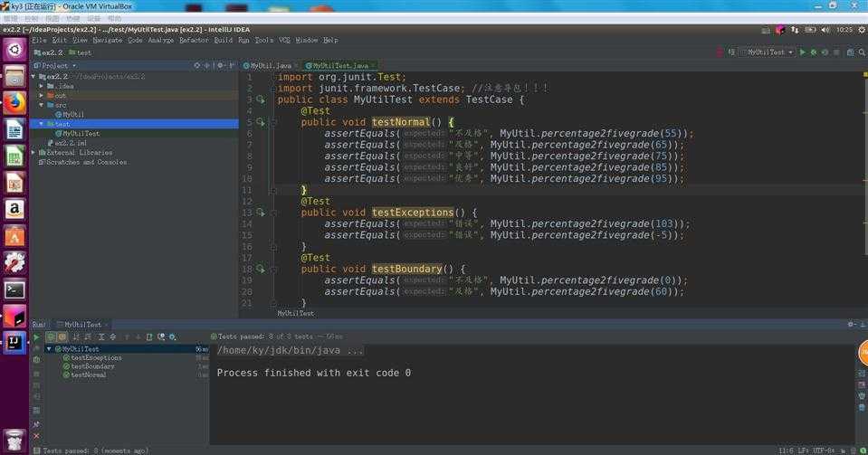Open the test runner settings gear in Run toolbar

[173, 337]
